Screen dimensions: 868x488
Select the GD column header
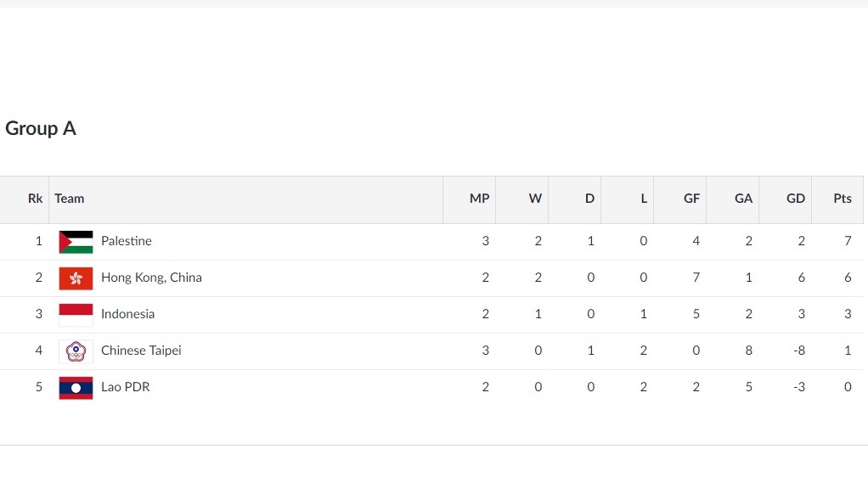pos(796,199)
